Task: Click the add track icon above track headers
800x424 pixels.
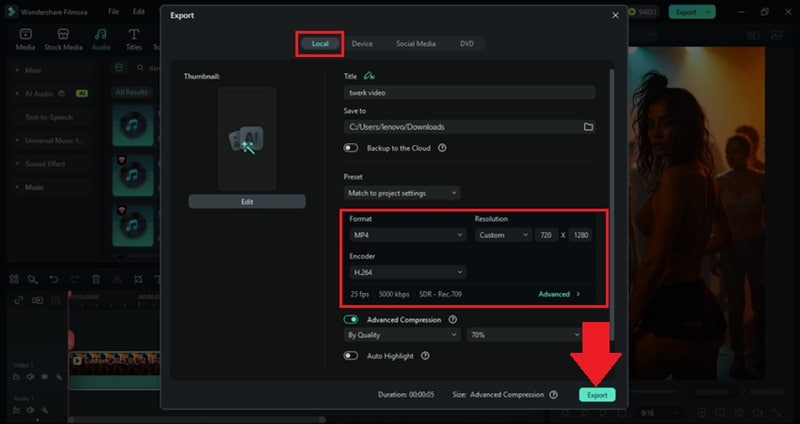Action: [37, 300]
